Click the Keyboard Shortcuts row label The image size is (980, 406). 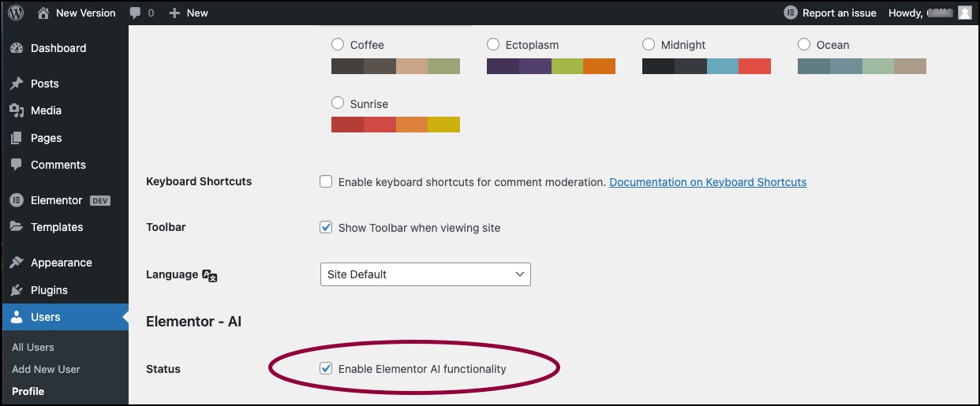(x=199, y=181)
